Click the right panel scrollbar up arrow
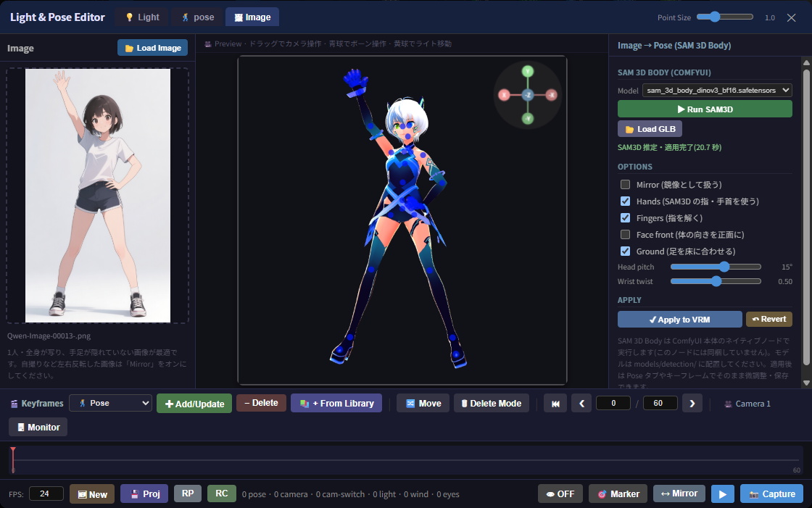 (x=806, y=62)
